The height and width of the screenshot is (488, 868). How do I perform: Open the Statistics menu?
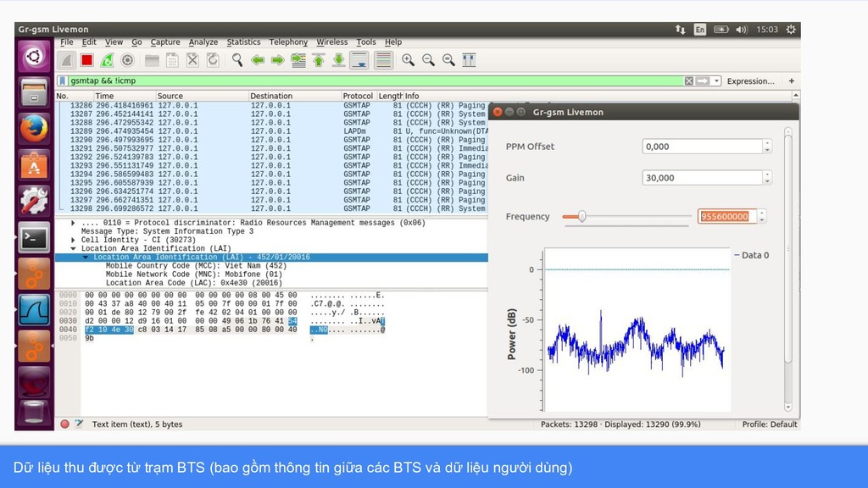click(243, 42)
